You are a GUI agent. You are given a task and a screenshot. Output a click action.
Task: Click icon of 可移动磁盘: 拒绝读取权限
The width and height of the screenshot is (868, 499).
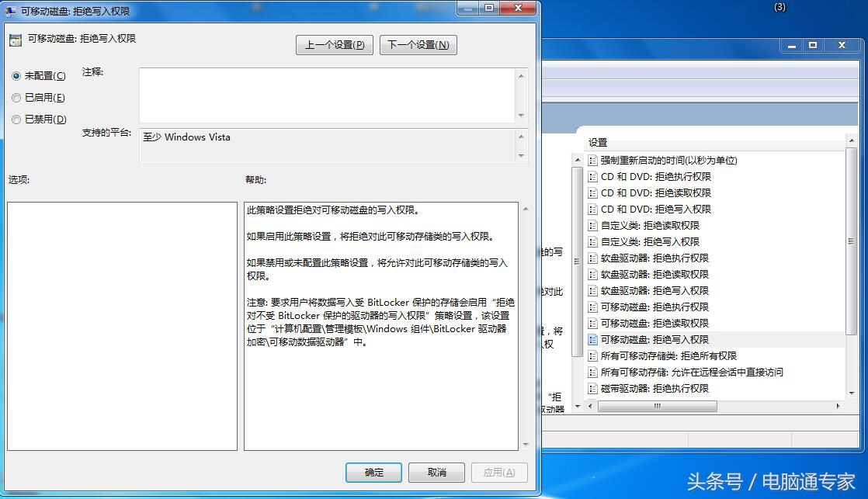(593, 324)
